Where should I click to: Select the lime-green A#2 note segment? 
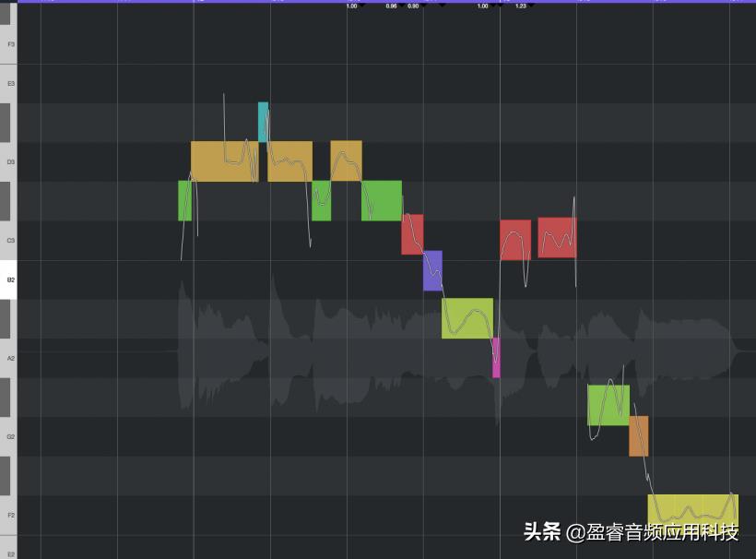point(467,318)
